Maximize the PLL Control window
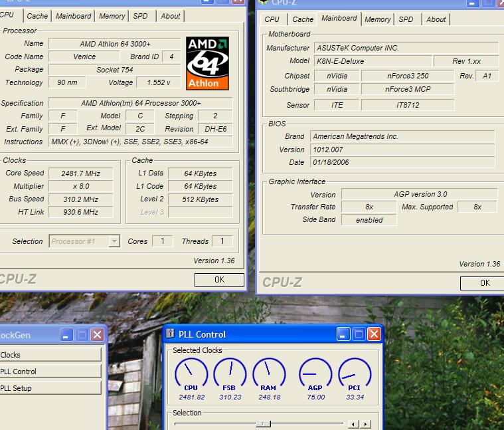 [359, 334]
